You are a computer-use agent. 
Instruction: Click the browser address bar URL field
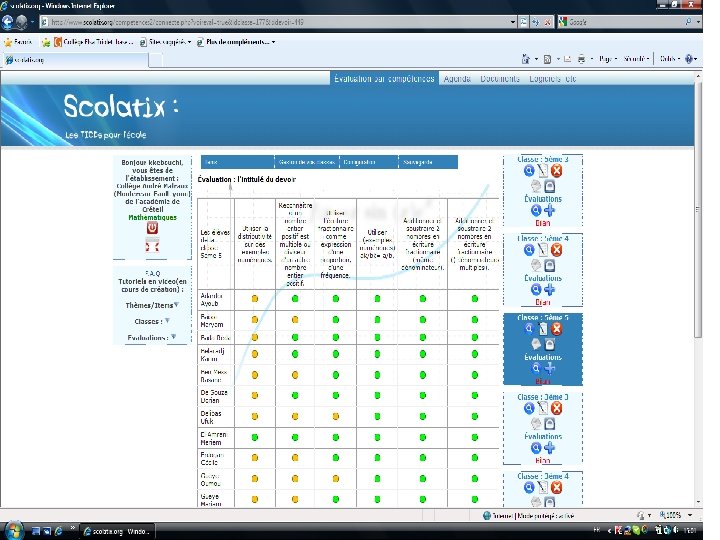(275, 22)
